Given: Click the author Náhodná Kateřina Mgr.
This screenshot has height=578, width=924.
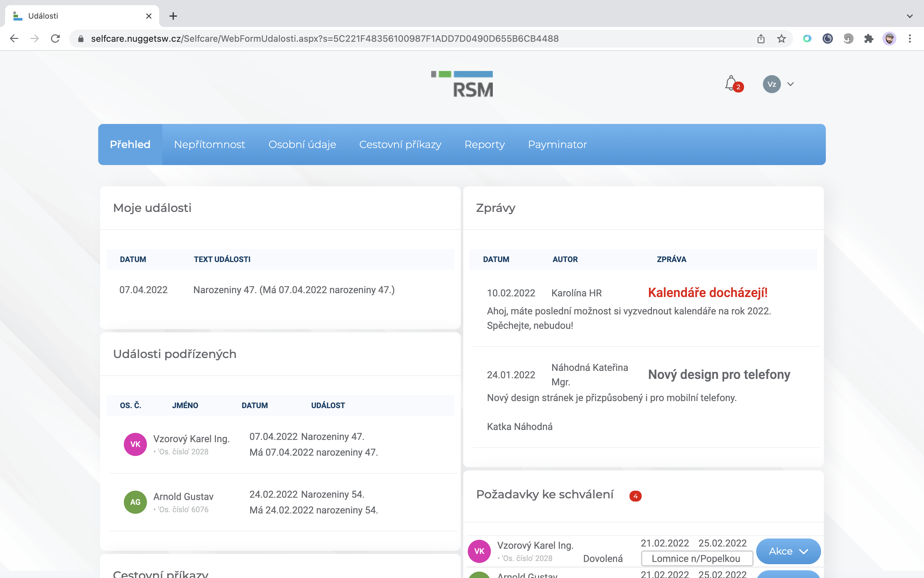Looking at the screenshot, I should 589,375.
